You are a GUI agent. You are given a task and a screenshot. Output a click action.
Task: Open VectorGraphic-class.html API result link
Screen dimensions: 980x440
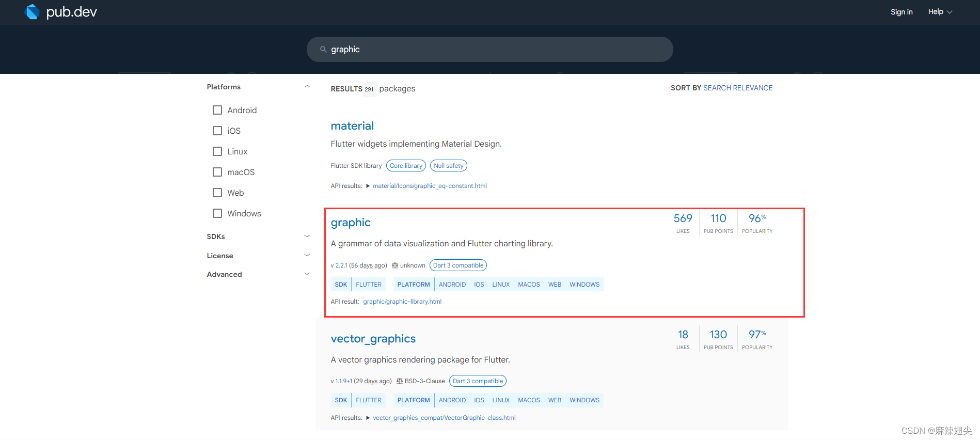tap(444, 418)
